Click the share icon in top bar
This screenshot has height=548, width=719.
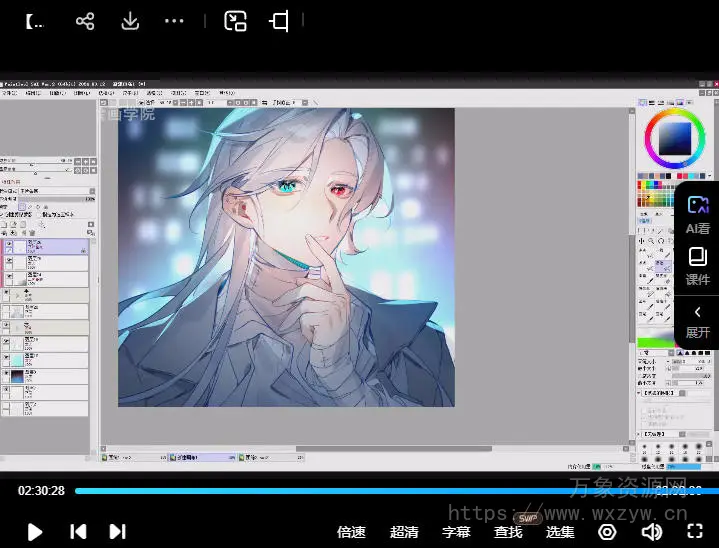click(85, 21)
